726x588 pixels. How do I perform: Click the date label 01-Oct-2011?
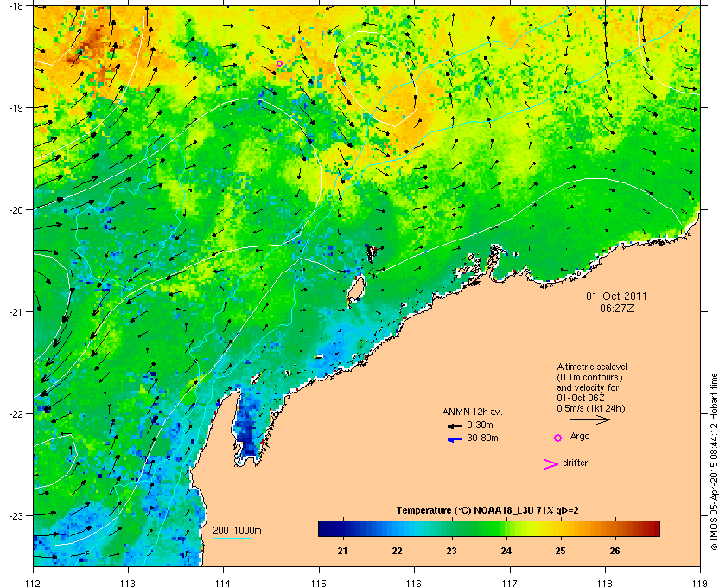[x=617, y=296]
